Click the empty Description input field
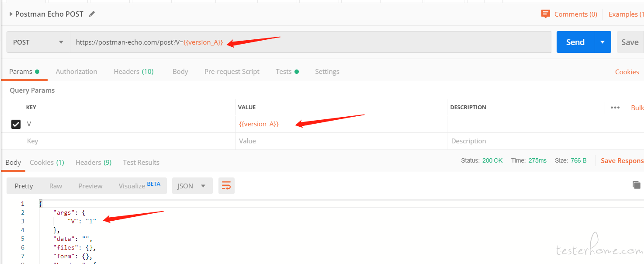 pos(545,141)
